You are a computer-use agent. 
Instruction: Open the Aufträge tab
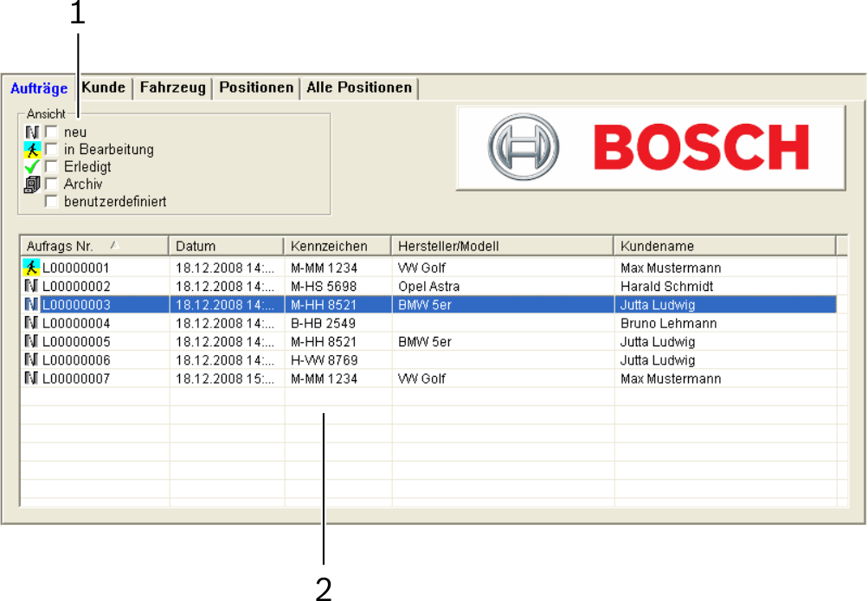click(x=39, y=88)
